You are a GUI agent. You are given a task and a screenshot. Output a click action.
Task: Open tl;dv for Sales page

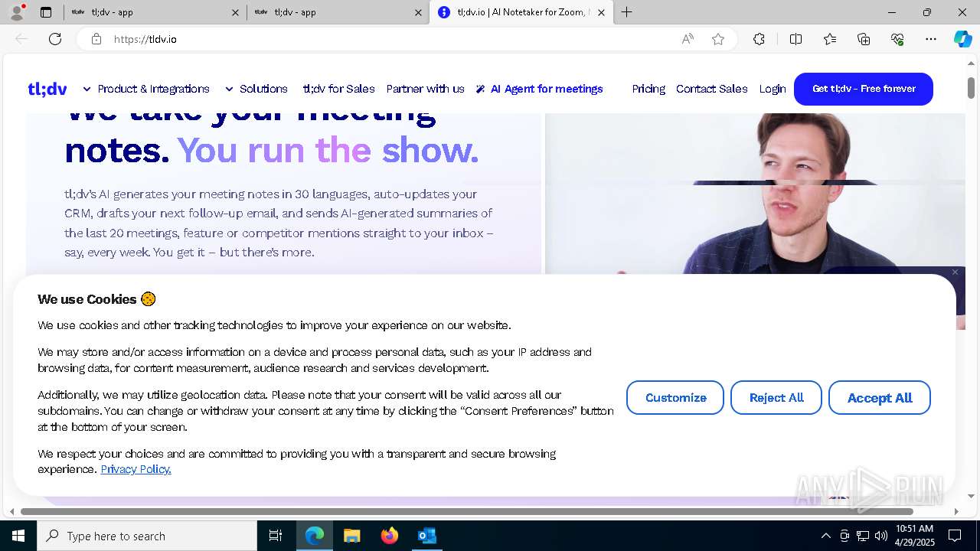tap(338, 89)
